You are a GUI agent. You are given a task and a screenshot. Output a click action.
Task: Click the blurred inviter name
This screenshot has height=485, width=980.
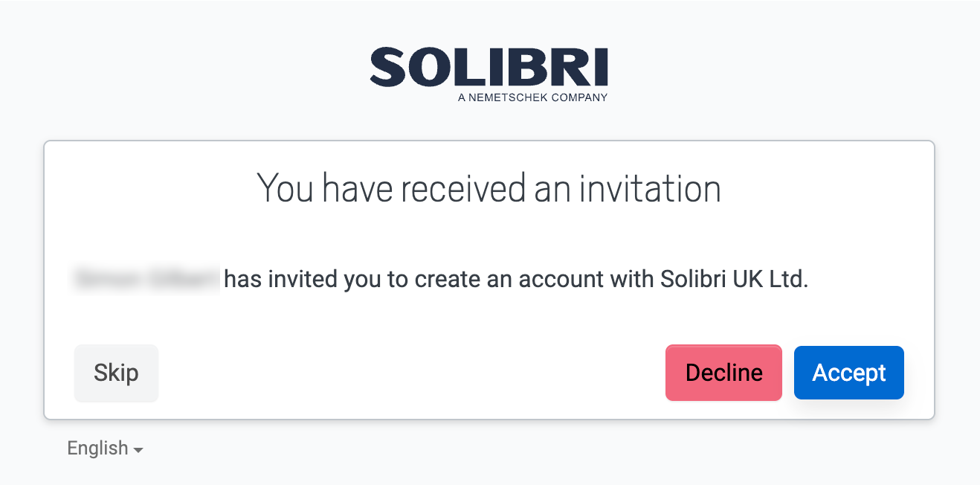(x=146, y=279)
